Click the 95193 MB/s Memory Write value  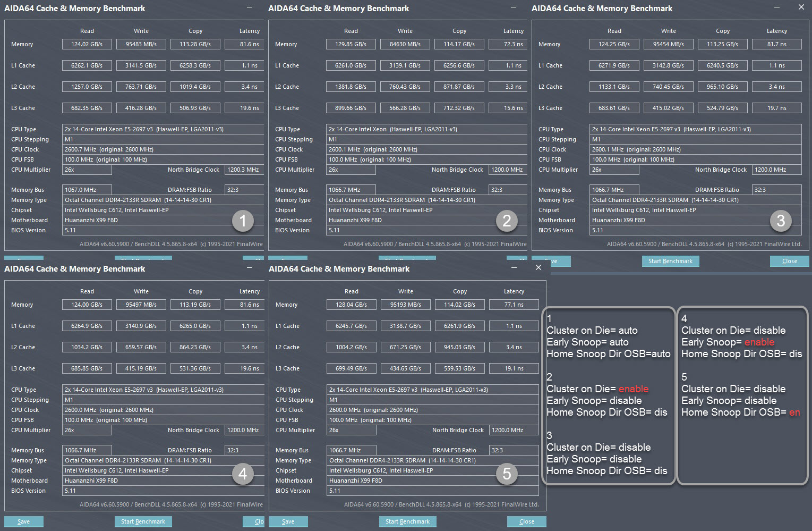coord(406,305)
